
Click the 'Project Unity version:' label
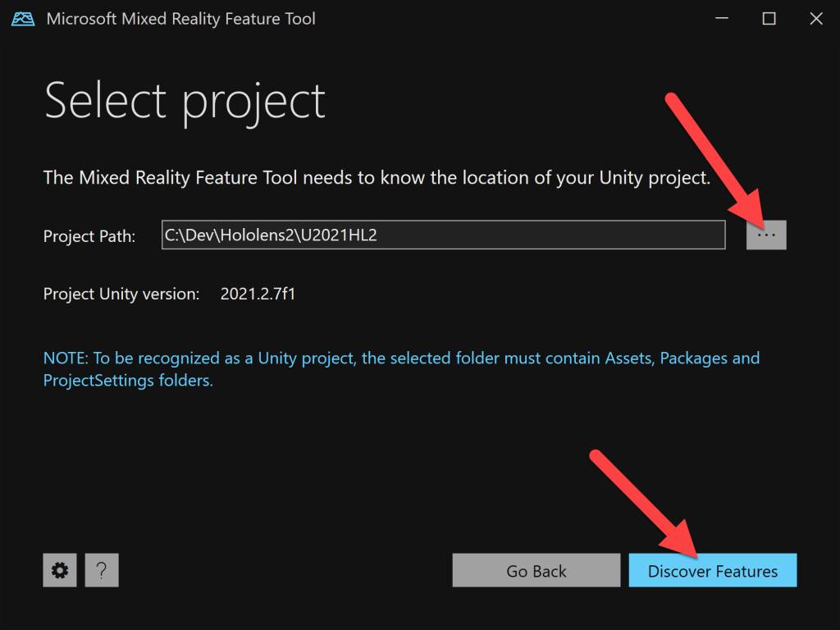pos(121,294)
